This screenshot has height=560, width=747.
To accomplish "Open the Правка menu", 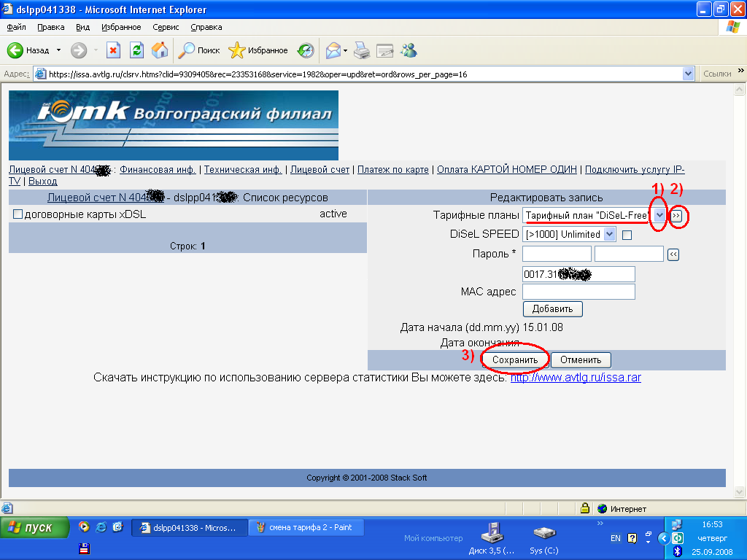I will click(51, 27).
